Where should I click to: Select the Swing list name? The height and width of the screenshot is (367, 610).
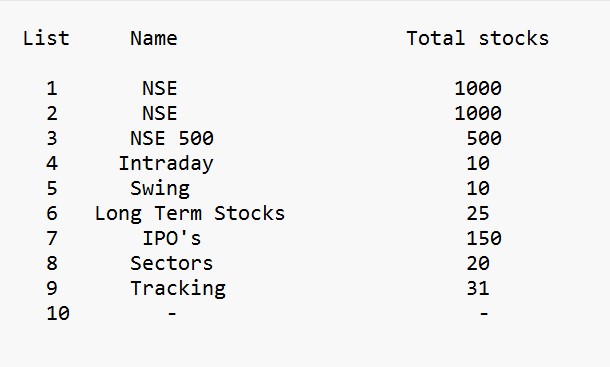160,189
